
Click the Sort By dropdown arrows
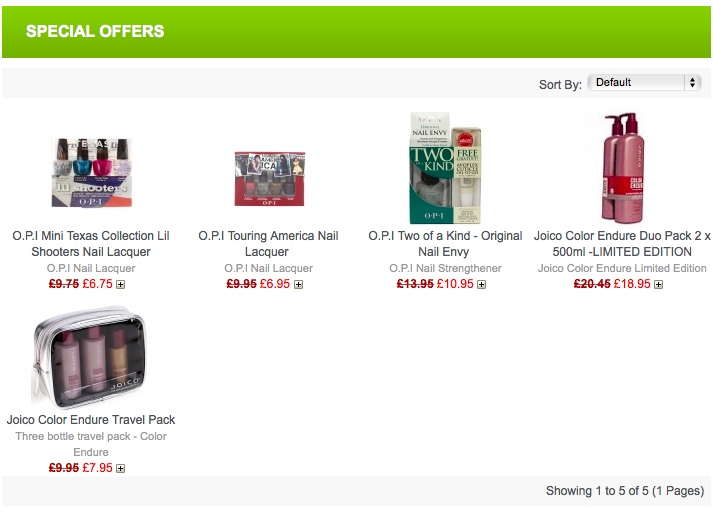coord(692,83)
